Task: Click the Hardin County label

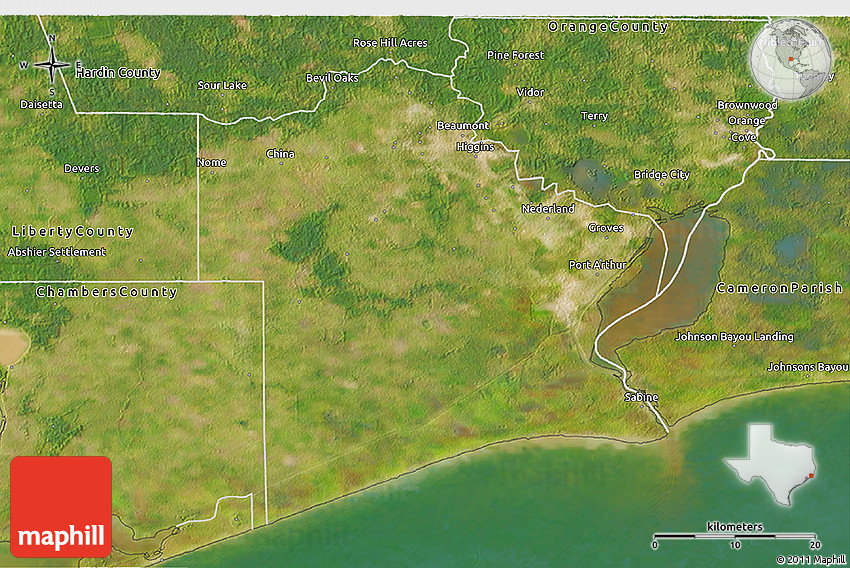Action: pos(118,73)
